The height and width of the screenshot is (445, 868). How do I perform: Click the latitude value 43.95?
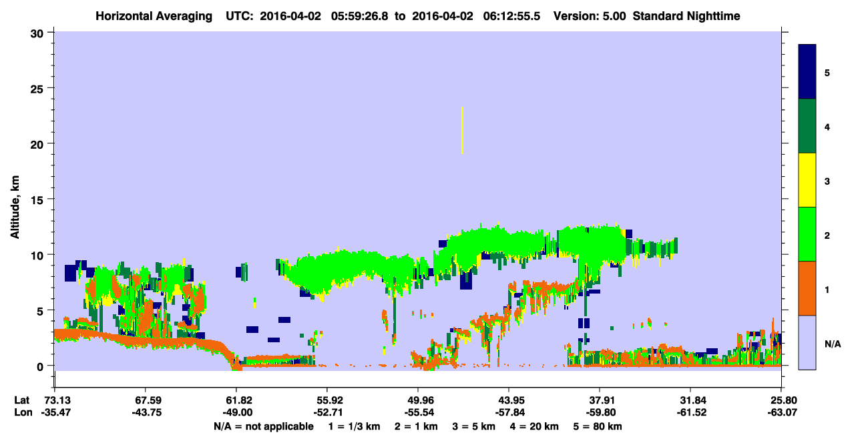pos(509,400)
